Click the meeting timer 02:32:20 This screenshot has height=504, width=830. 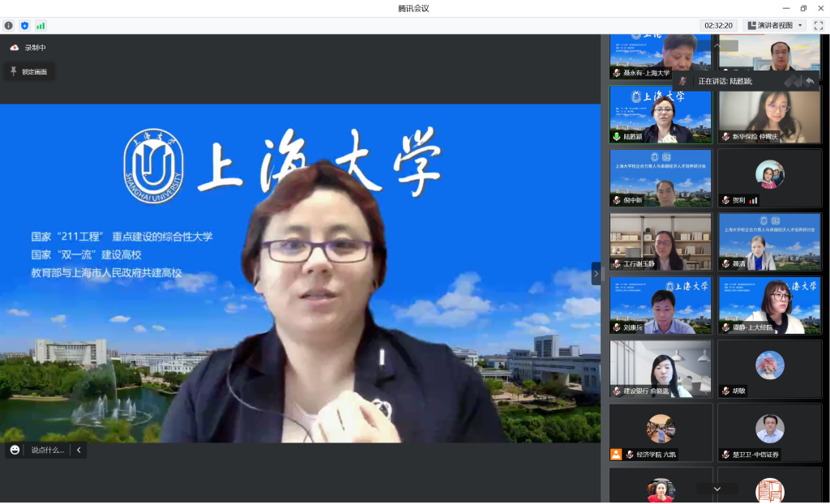click(x=718, y=25)
